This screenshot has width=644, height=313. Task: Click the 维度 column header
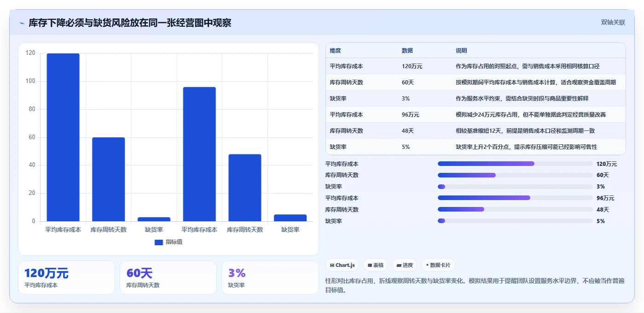[335, 51]
